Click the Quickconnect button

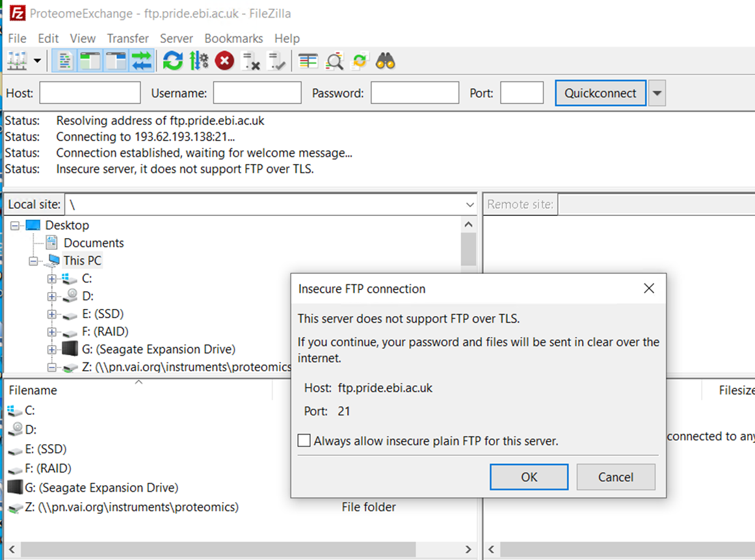tap(600, 93)
